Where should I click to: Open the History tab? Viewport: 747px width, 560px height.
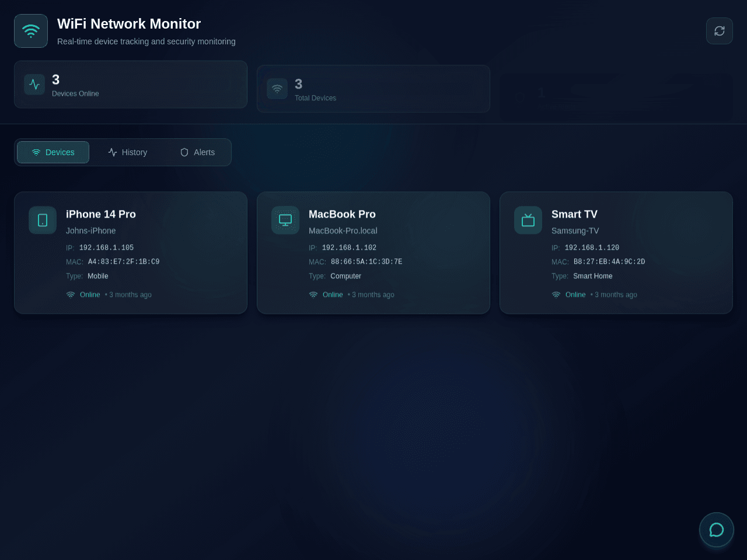point(128,152)
